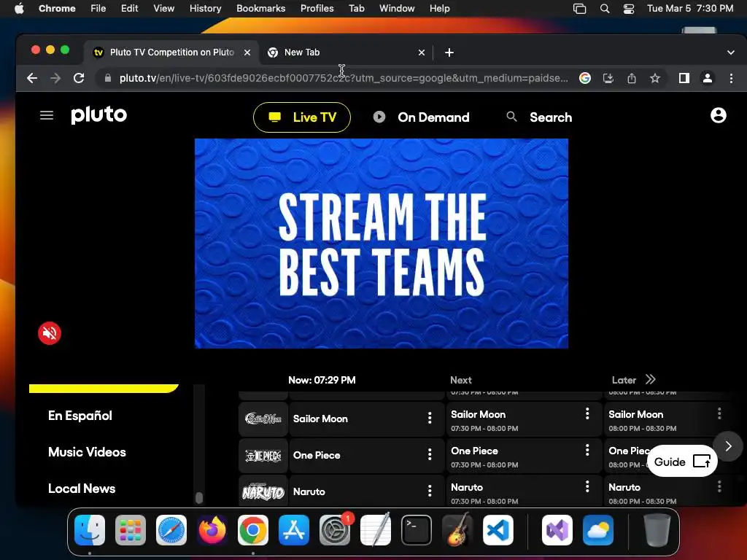Open Visual Studio Code from the Dock
The image size is (747, 560).
point(498,530)
